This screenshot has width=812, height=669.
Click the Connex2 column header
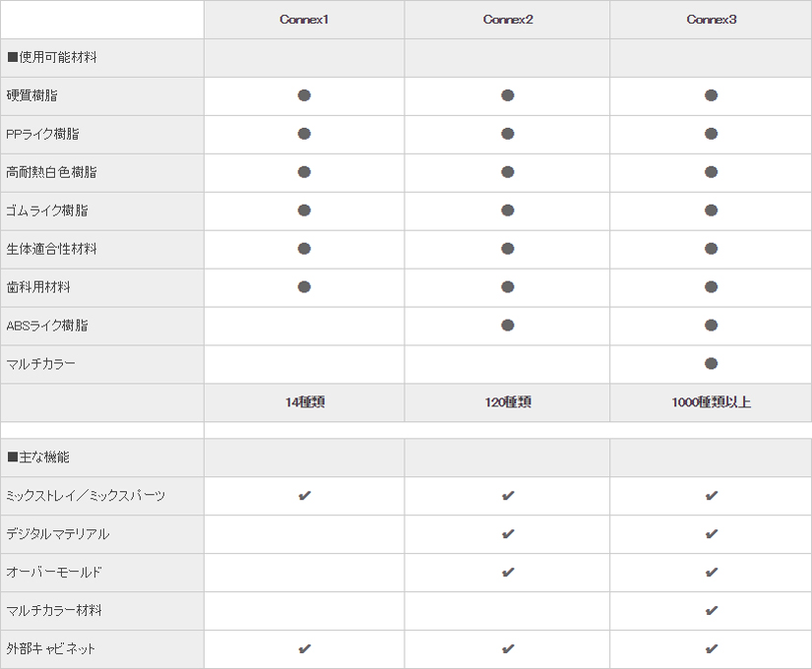pos(508,19)
